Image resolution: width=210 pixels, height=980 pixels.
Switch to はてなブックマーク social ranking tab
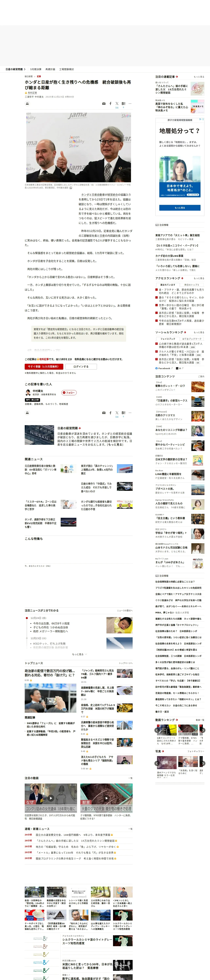[192, 339]
